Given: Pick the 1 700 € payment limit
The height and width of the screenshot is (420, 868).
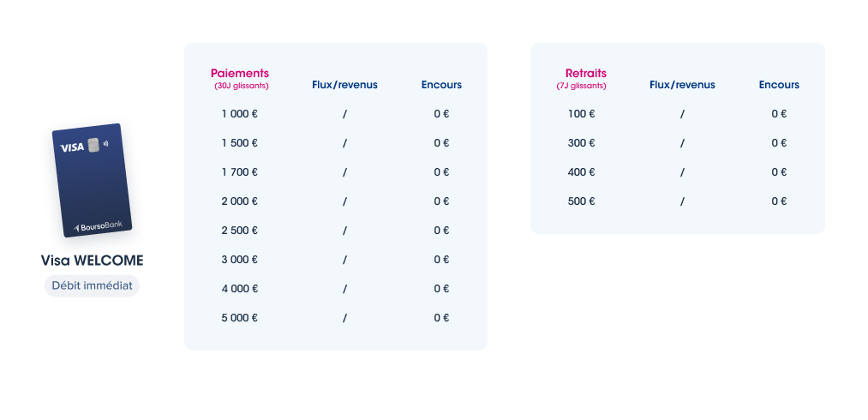Looking at the screenshot, I should point(240,172).
